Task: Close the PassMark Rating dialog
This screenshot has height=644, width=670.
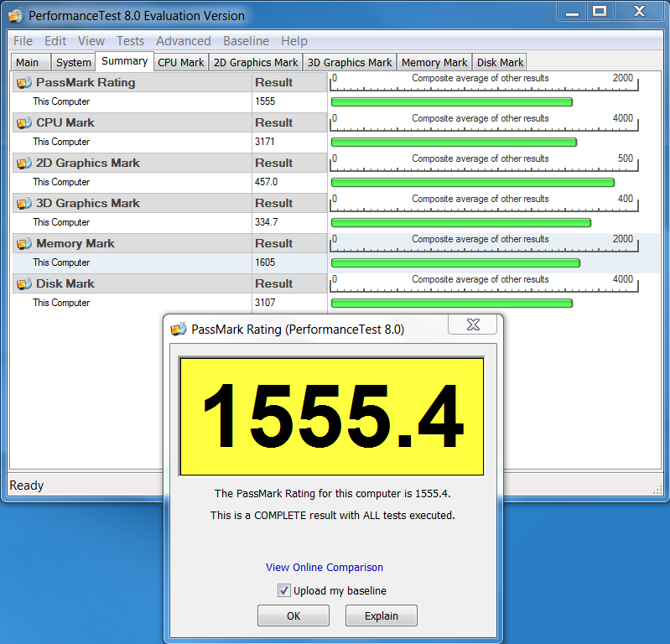Action: 473,325
